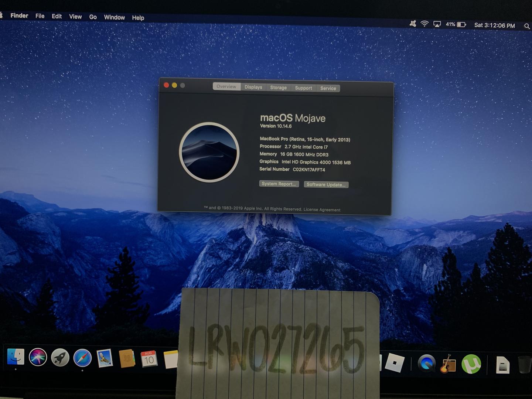The image size is (532, 399).
Task: Open the View menu
Action: point(75,17)
